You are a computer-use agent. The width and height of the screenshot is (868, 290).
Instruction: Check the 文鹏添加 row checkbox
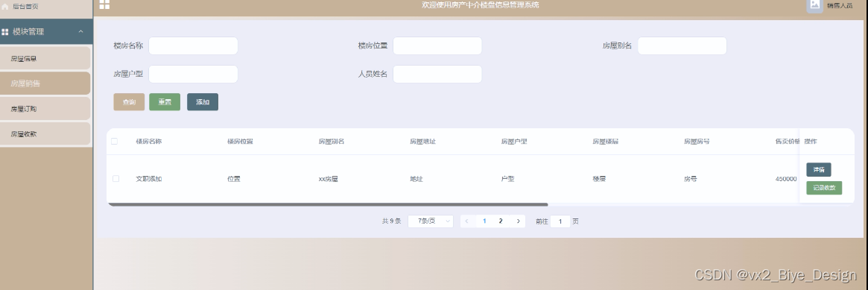tap(115, 179)
